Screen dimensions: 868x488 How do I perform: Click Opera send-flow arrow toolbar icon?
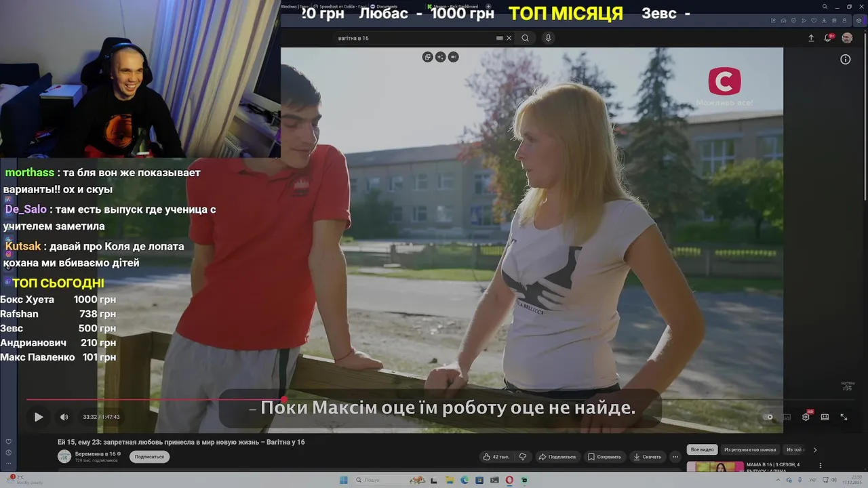coord(803,20)
